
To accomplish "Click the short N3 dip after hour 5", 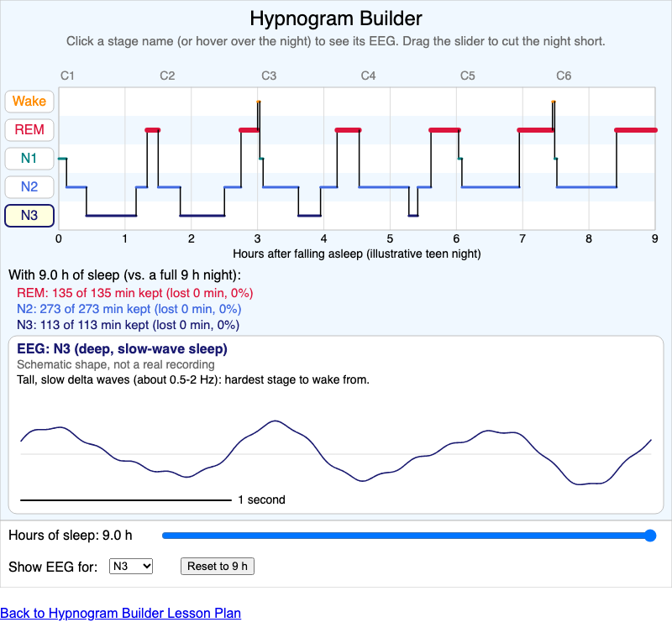I will tap(413, 216).
